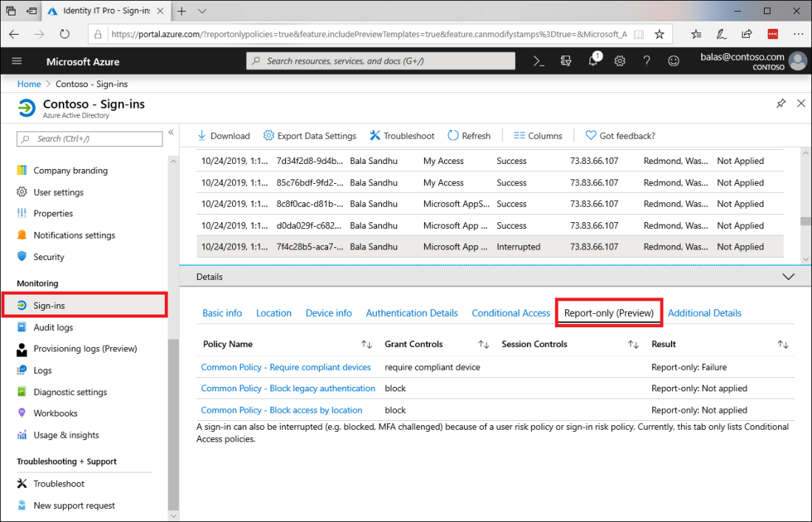Viewport: 812px width, 522px height.
Task: Sort by Policy Name column arrows
Action: coord(366,344)
